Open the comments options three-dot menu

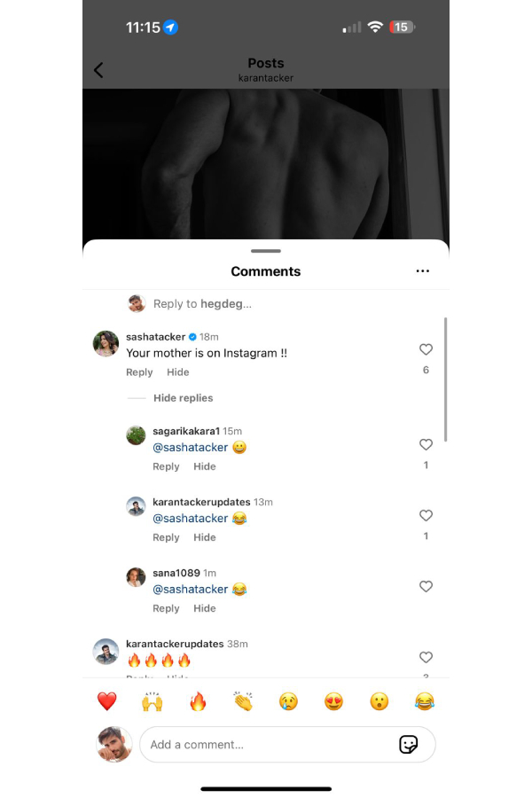click(423, 270)
